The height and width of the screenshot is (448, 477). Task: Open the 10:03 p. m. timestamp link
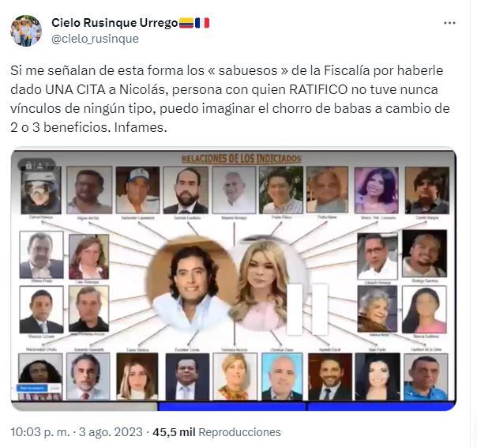40,432
